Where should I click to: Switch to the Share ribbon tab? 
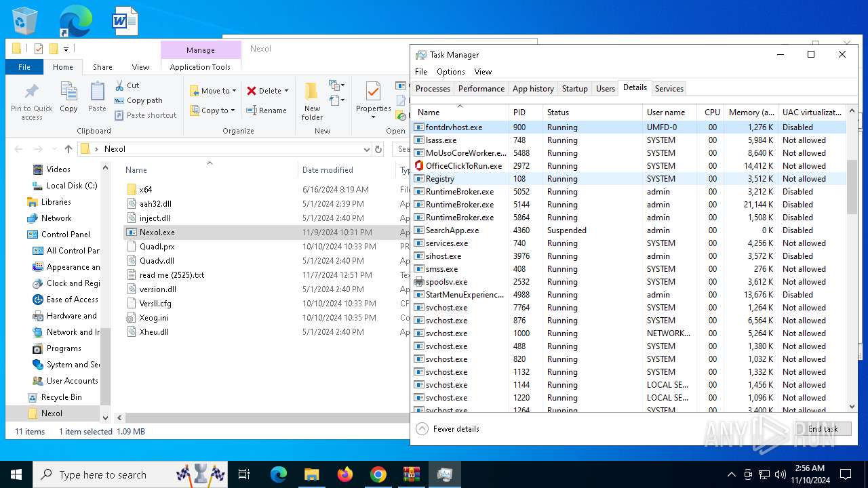[x=102, y=67]
